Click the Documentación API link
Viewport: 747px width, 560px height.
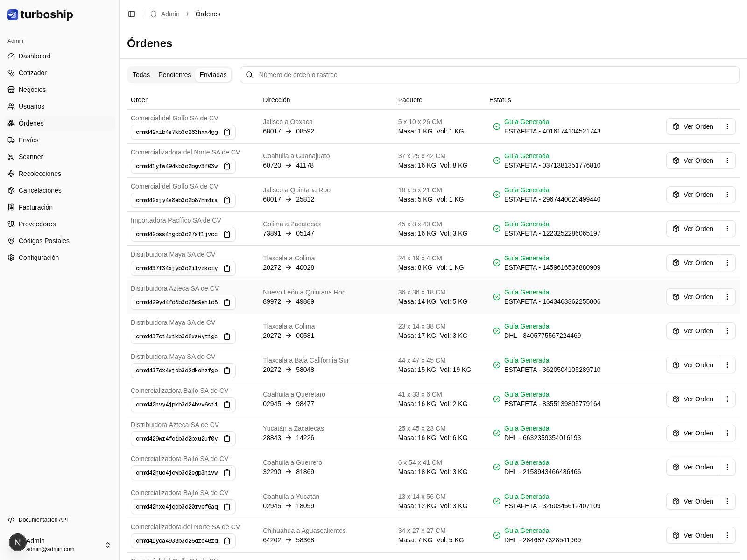(x=43, y=520)
